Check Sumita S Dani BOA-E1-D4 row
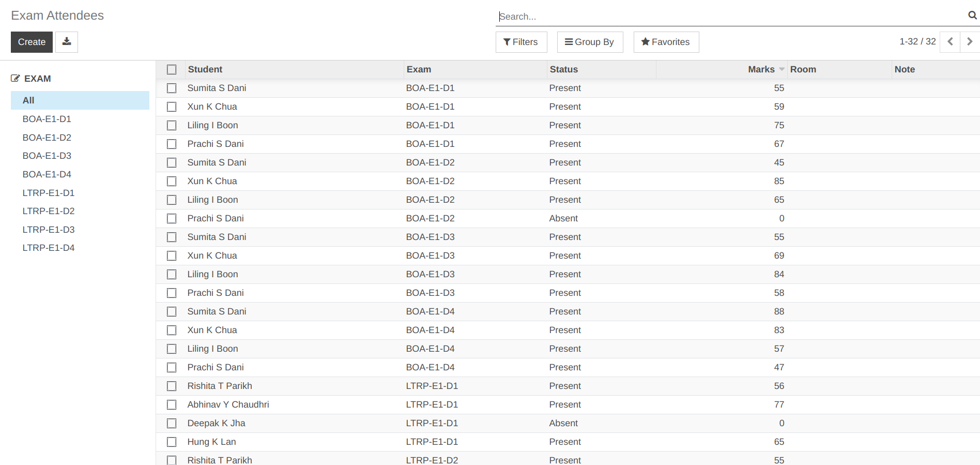Viewport: 980px width, 465px height. coord(172,311)
